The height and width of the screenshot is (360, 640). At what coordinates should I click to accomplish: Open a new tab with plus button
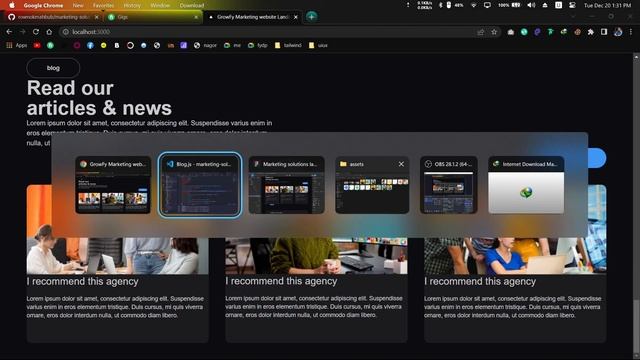[311, 17]
